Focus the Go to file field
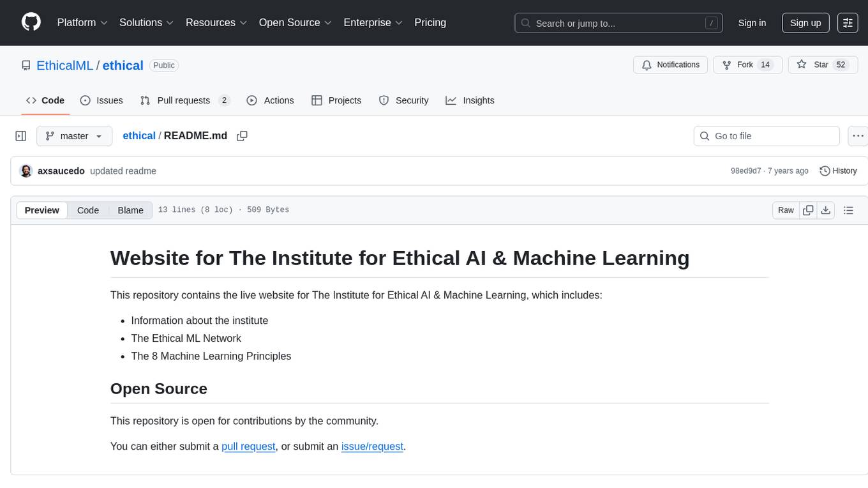Viewport: 868px width, 488px height. pos(767,136)
